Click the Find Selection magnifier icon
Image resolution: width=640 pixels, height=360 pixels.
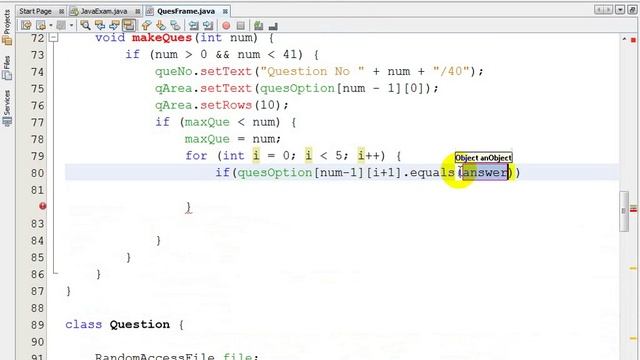pyautogui.click(x=85, y=26)
